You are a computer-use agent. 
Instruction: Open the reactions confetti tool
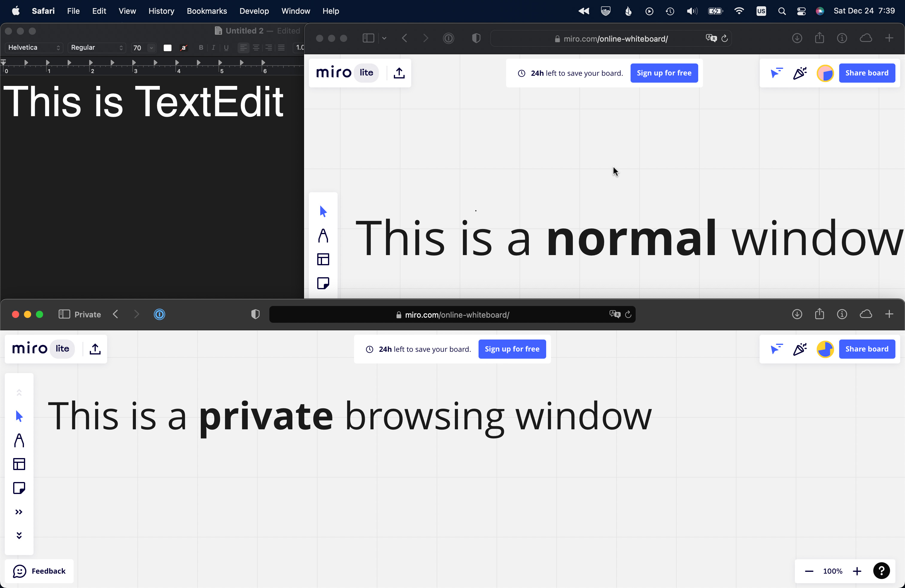800,349
